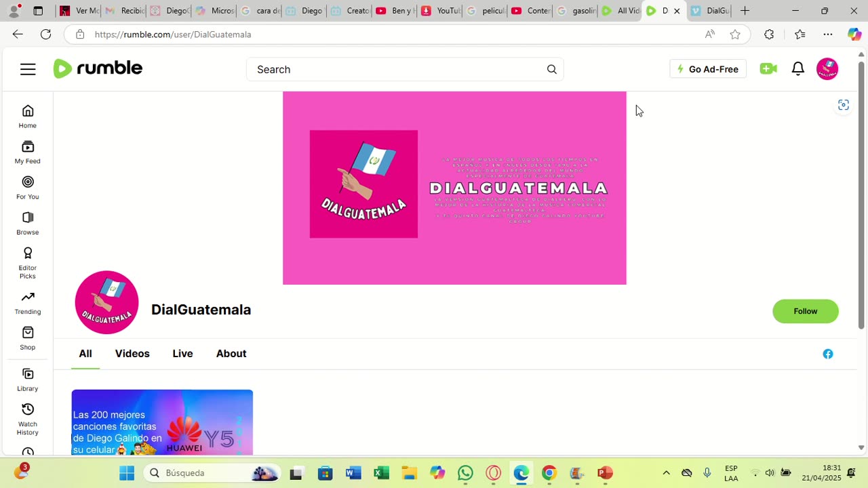View site information lock icon
Screen dimensions: 868x488
tap(80, 34)
